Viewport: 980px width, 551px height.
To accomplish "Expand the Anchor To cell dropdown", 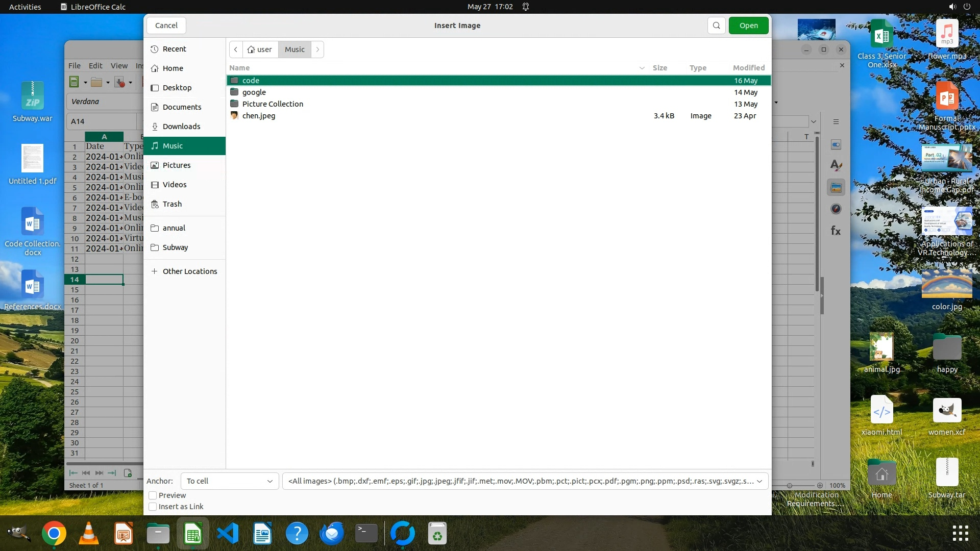I will tap(230, 481).
